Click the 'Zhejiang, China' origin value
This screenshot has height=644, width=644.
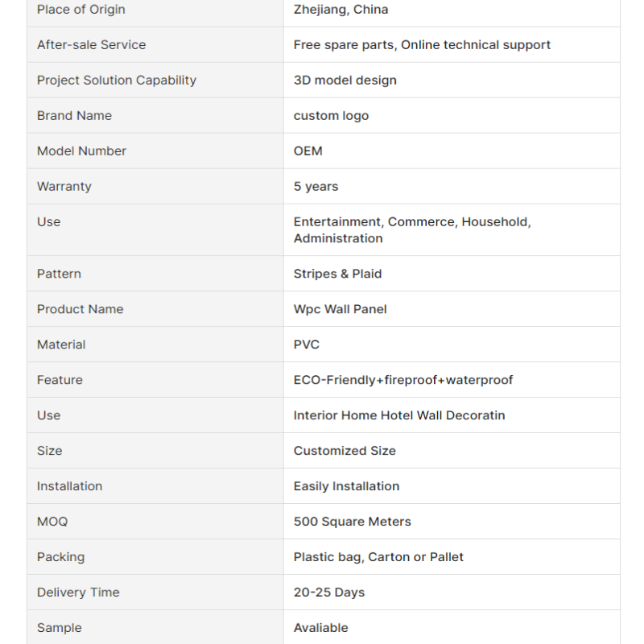341,10
